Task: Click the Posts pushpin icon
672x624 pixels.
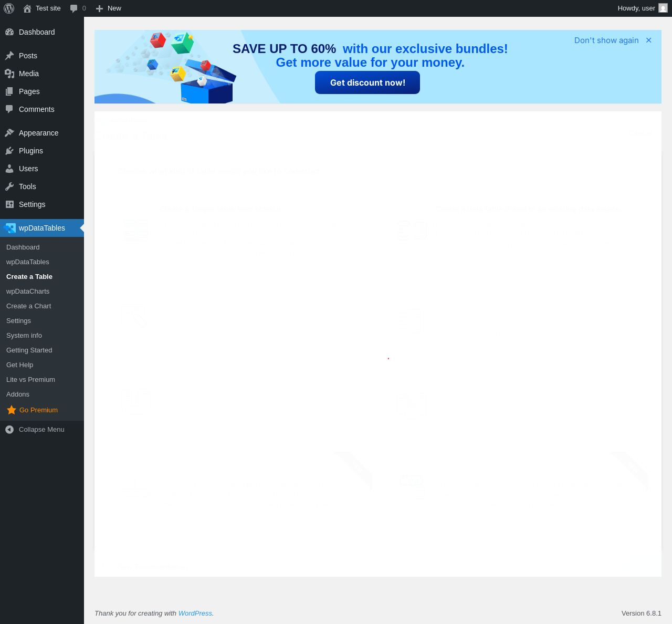Action: [x=9, y=56]
